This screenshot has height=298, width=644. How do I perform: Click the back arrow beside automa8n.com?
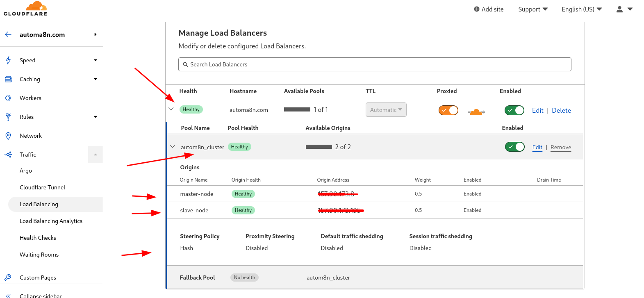click(x=8, y=34)
